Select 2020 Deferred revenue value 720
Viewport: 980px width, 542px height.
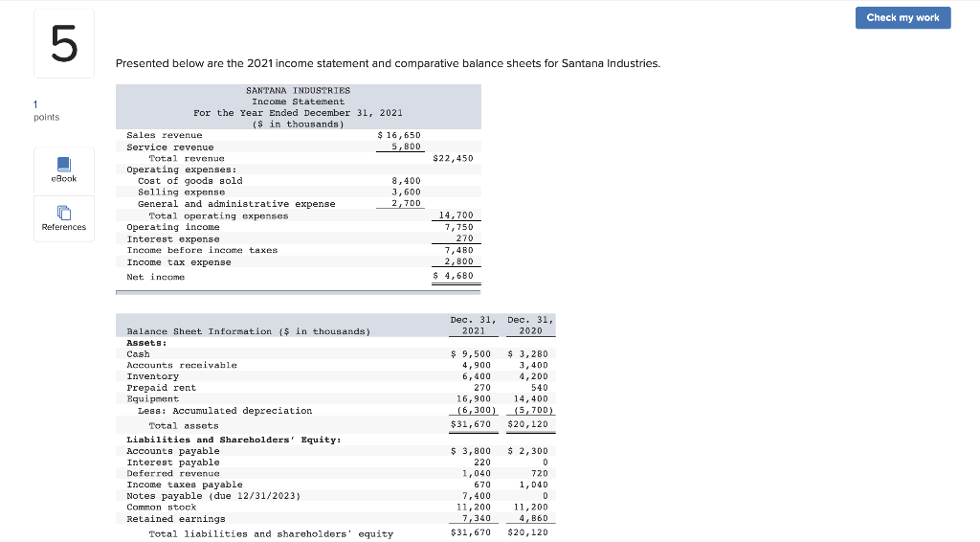(540, 473)
